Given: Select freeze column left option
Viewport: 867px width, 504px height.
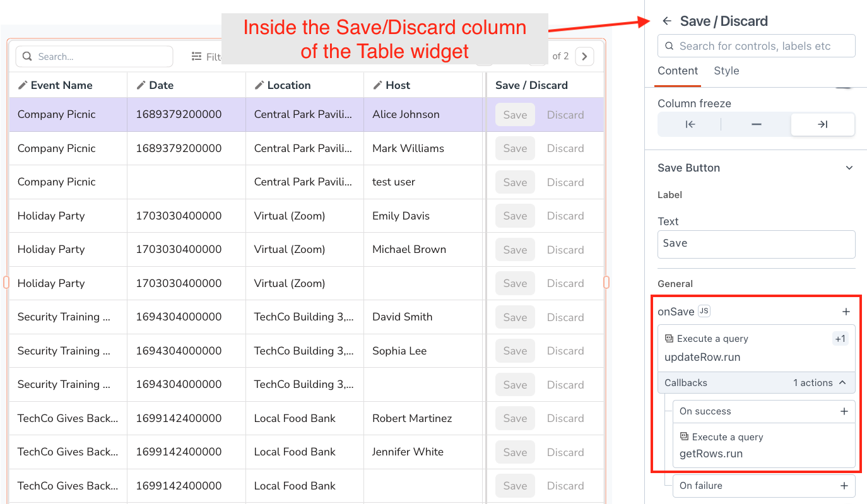Looking at the screenshot, I should point(689,124).
